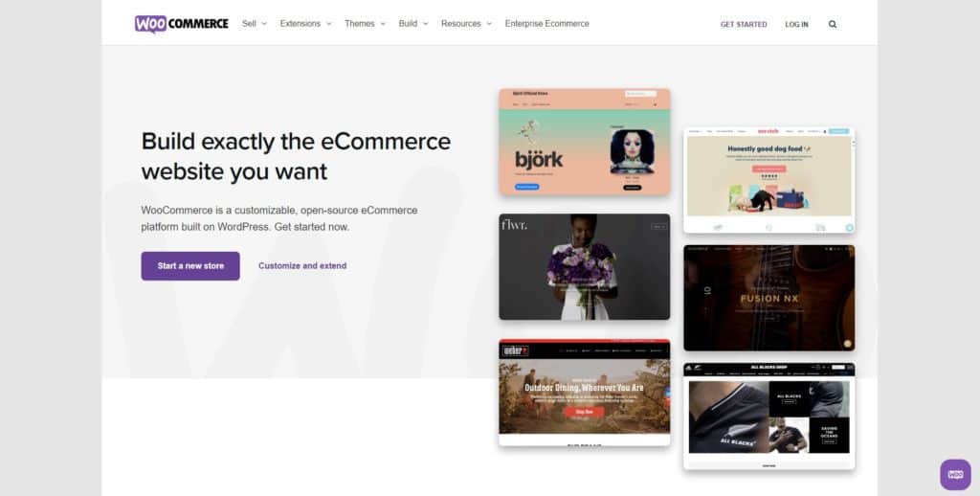This screenshot has height=496, width=980.
Task: Expand the Build dropdown menu
Action: coord(413,24)
